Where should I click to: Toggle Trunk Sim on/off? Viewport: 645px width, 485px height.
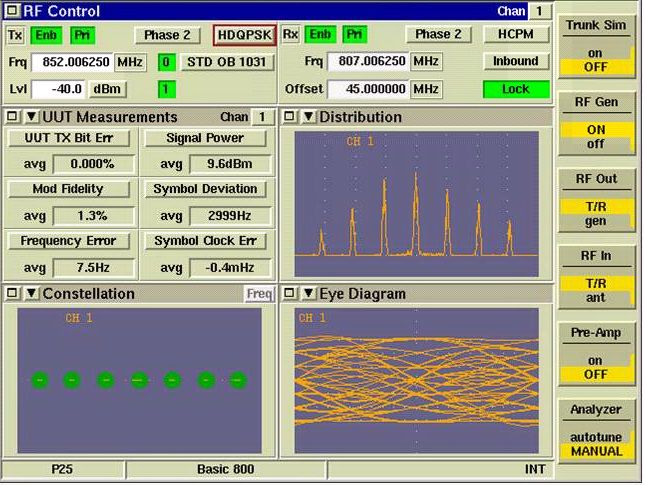point(595,58)
